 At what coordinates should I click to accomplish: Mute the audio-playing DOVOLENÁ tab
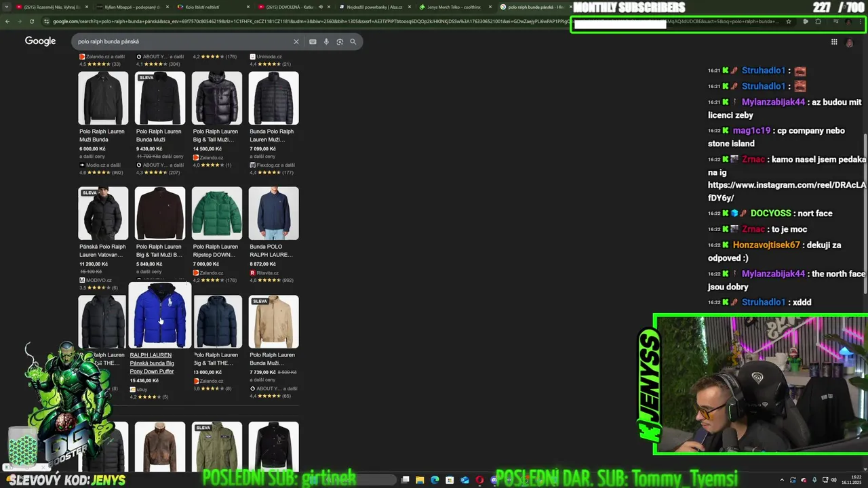coord(321,7)
